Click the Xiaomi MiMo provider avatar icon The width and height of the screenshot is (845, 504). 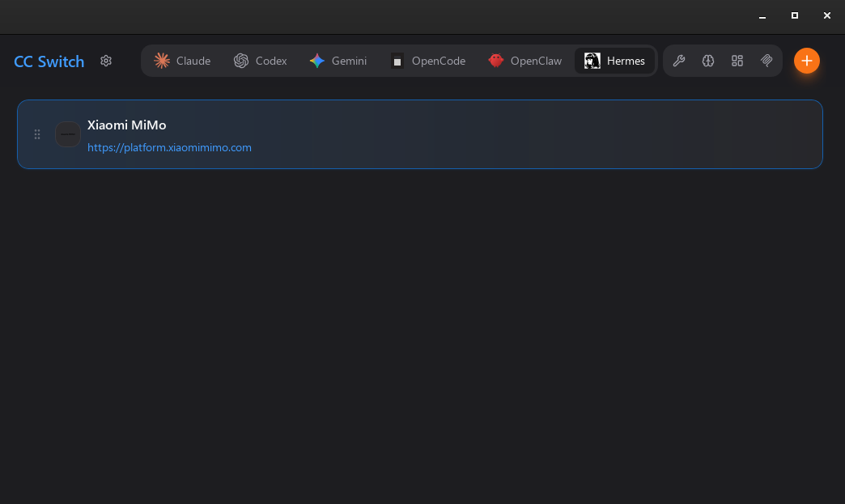coord(68,134)
